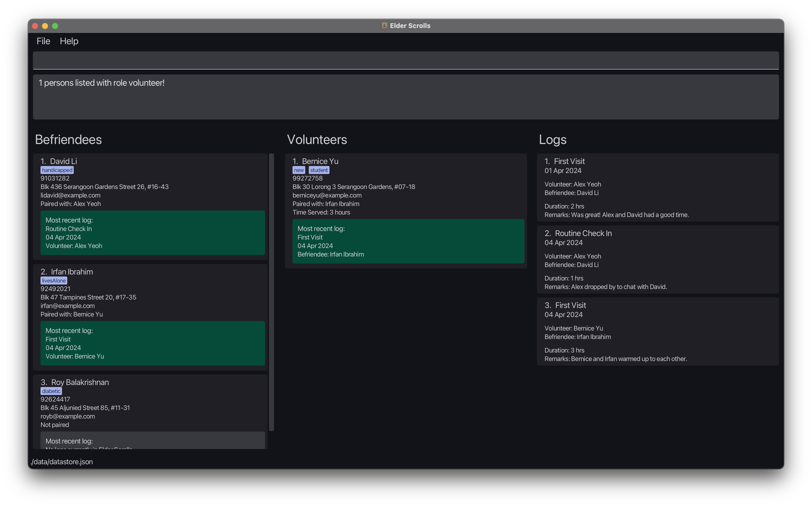812x506 pixels.
Task: Open the Help menu
Action: pyautogui.click(x=69, y=41)
